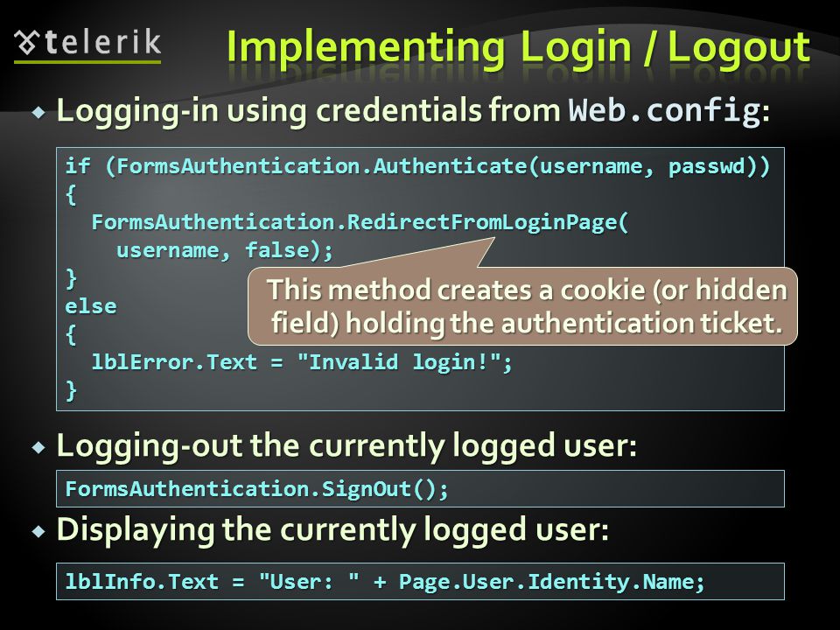840x630 pixels.
Task: Click the "if (FormsAuthentication.Authenticate(username, passwd))" code line
Action: click(417, 166)
